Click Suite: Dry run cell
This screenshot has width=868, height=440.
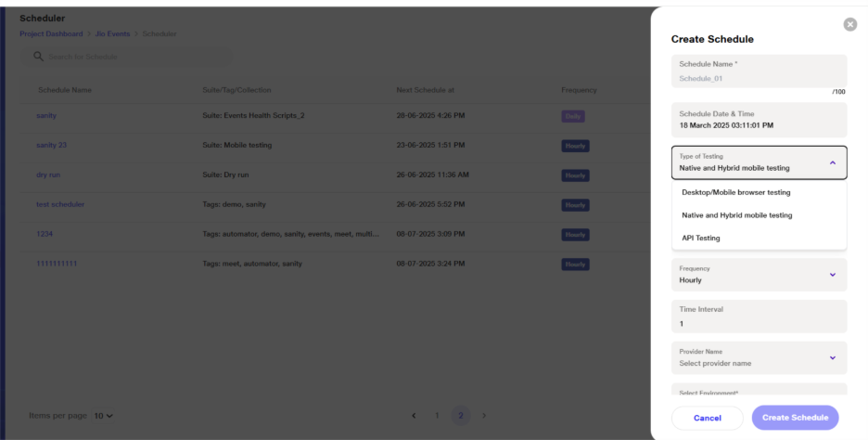pyautogui.click(x=225, y=175)
